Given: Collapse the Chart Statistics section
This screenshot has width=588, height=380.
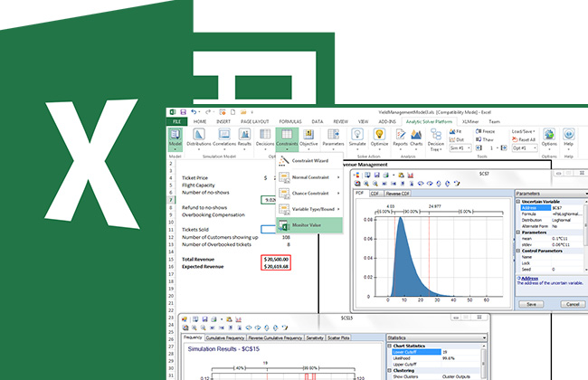Looking at the screenshot, I should click(389, 346).
